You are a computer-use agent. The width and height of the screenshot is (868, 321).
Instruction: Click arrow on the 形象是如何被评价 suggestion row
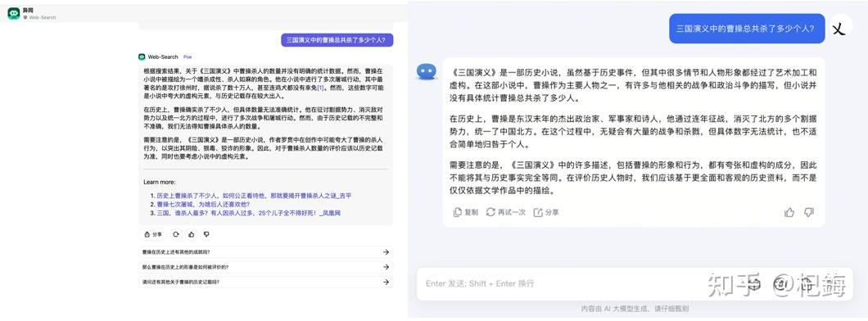[x=386, y=267]
